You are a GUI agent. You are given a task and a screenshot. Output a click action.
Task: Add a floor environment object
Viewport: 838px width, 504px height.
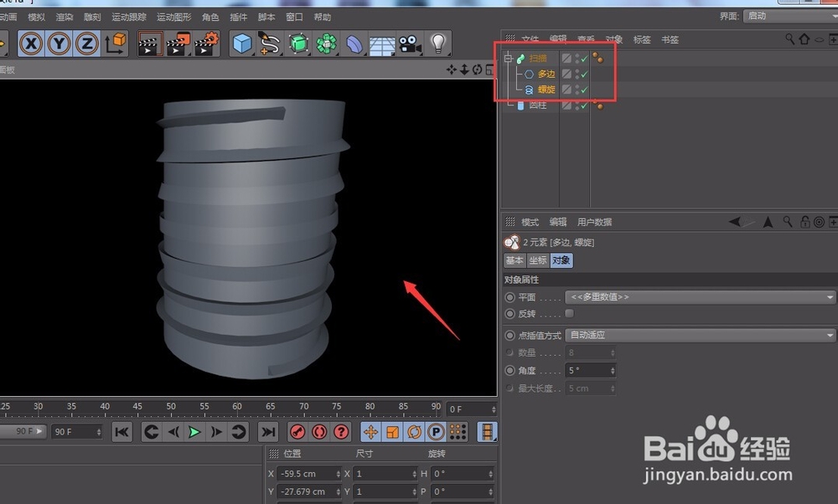point(381,44)
